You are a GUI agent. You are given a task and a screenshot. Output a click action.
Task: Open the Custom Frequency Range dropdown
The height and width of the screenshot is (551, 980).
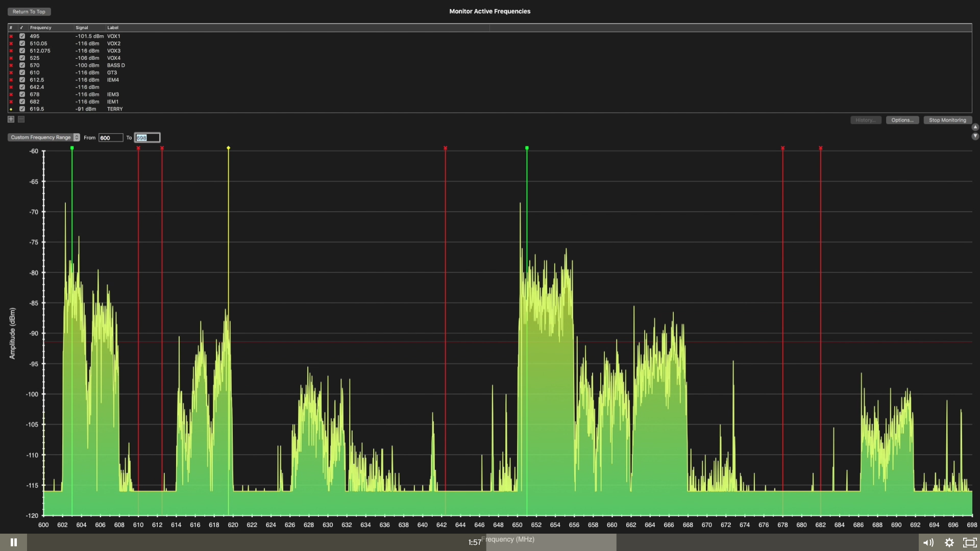[43, 137]
